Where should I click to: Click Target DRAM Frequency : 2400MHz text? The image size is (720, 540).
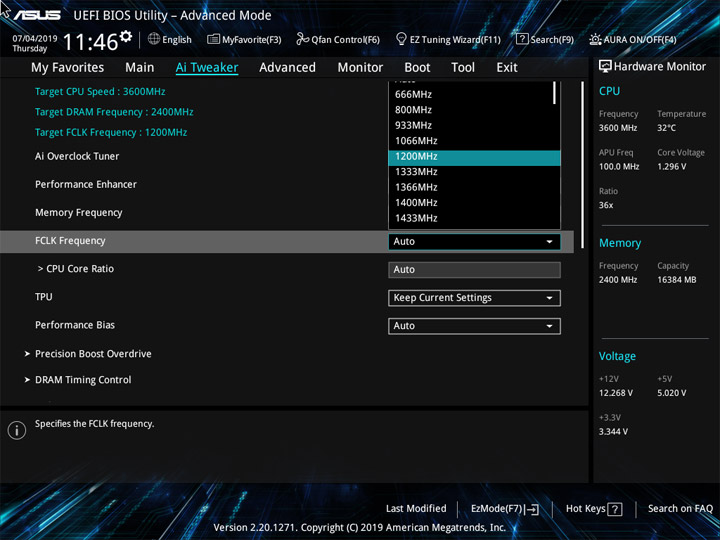coord(114,112)
